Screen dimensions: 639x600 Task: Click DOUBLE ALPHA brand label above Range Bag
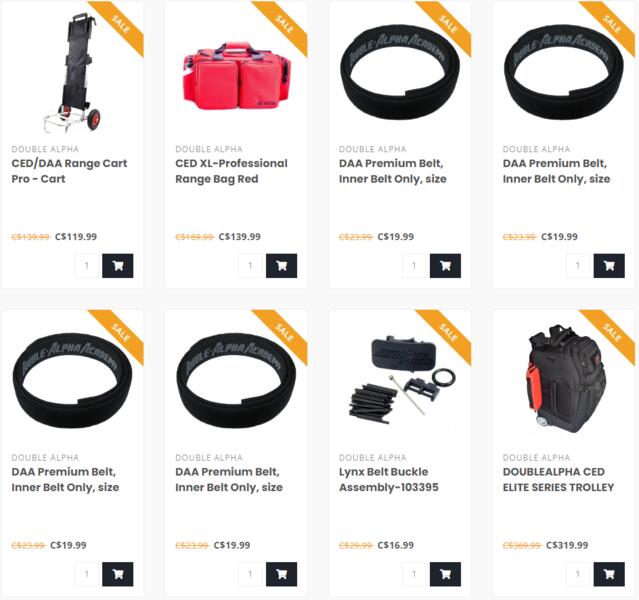point(209,149)
